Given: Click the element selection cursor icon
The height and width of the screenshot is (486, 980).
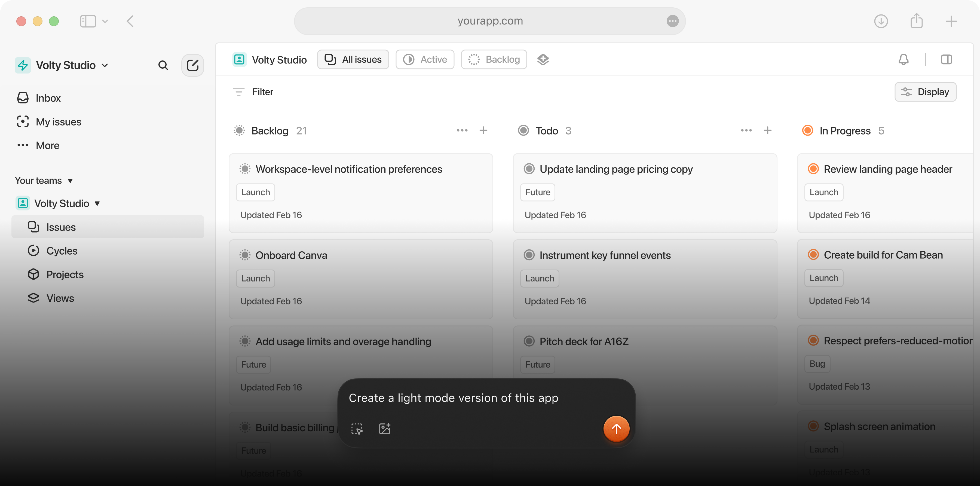Looking at the screenshot, I should click(357, 429).
